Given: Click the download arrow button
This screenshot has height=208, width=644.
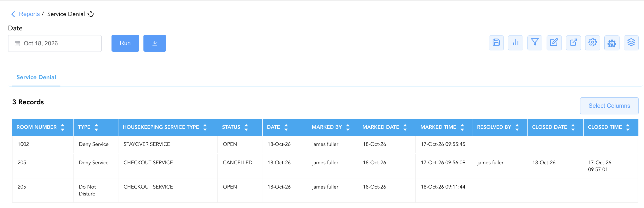Looking at the screenshot, I should [155, 43].
